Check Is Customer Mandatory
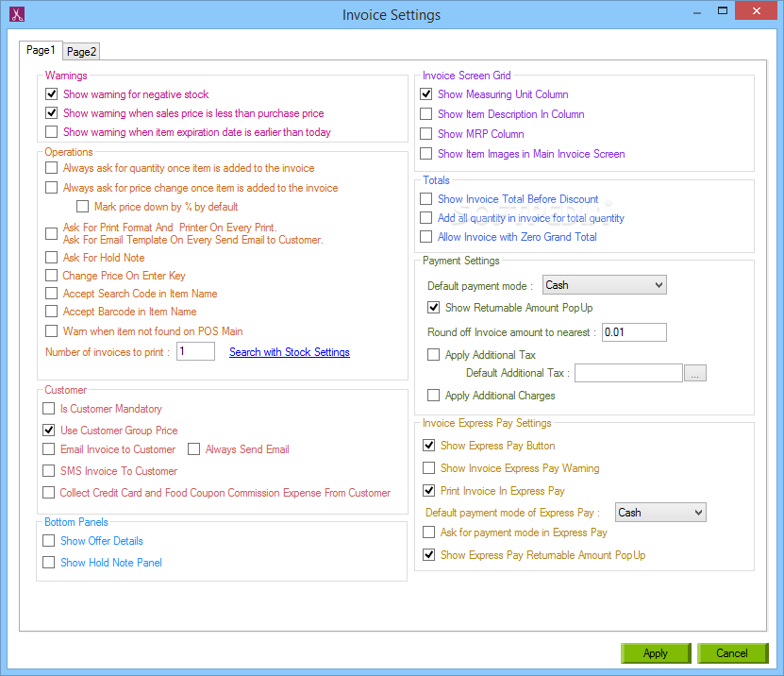 (49, 409)
